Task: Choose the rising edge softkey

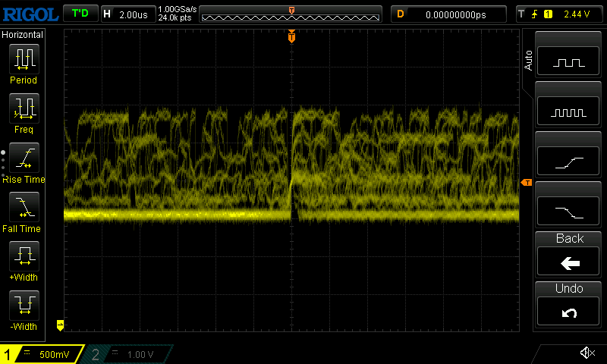Action: pyautogui.click(x=569, y=162)
